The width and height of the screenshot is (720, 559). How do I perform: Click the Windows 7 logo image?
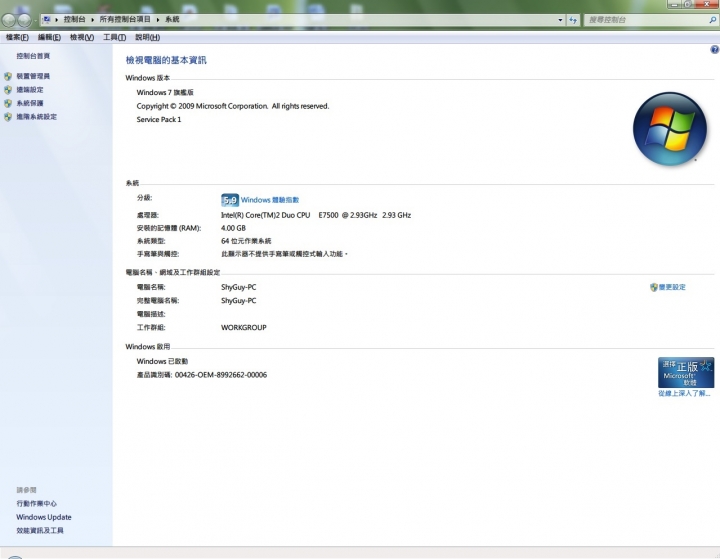[x=669, y=129]
